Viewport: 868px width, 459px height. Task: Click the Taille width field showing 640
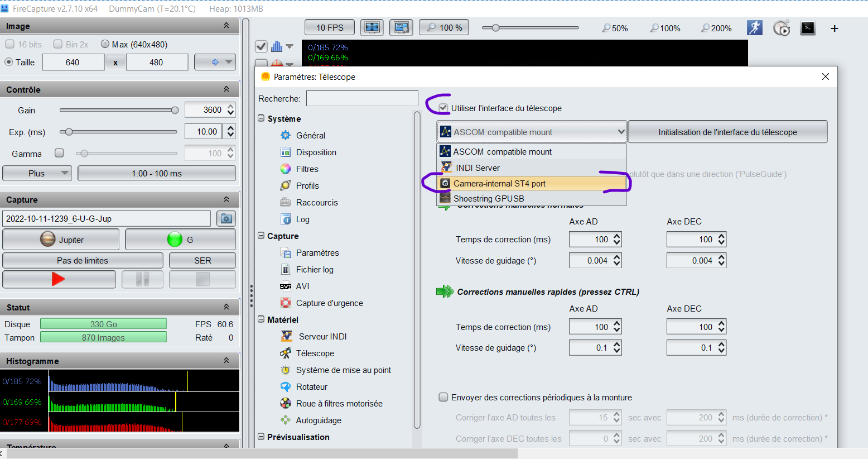(x=73, y=62)
